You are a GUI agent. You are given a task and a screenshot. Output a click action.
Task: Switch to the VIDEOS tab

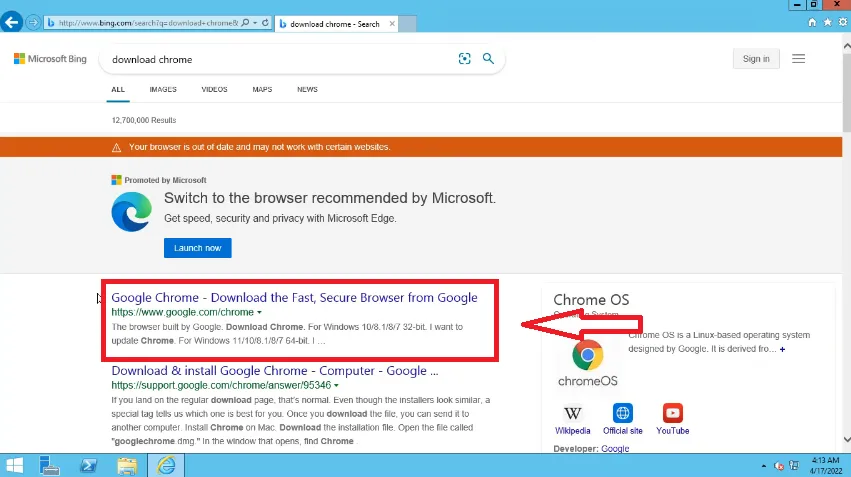click(x=214, y=90)
